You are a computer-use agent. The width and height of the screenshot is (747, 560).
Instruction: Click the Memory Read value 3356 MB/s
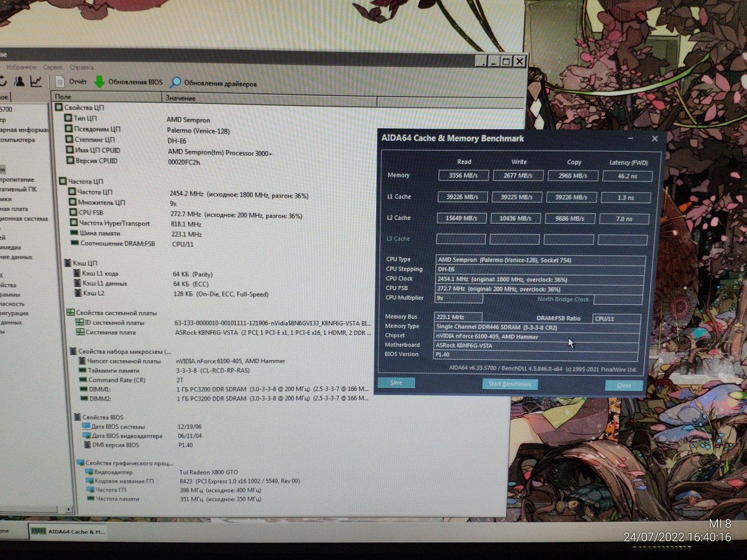(464, 175)
